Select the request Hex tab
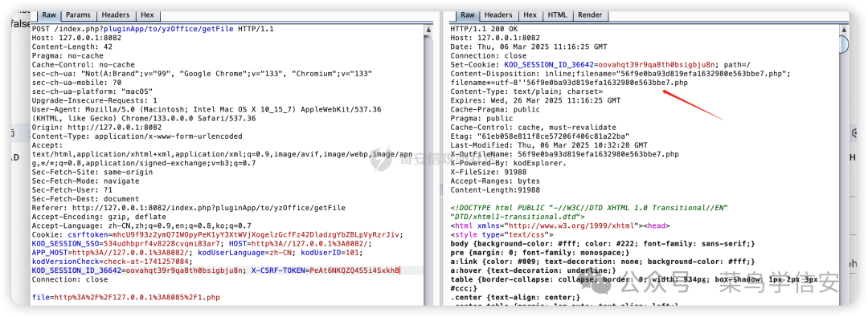The image size is (868, 317). point(147,15)
